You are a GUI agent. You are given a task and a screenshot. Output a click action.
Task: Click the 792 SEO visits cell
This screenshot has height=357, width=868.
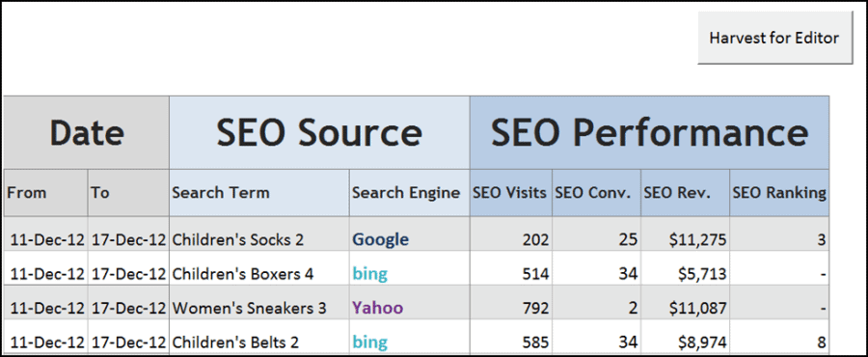coord(511,308)
